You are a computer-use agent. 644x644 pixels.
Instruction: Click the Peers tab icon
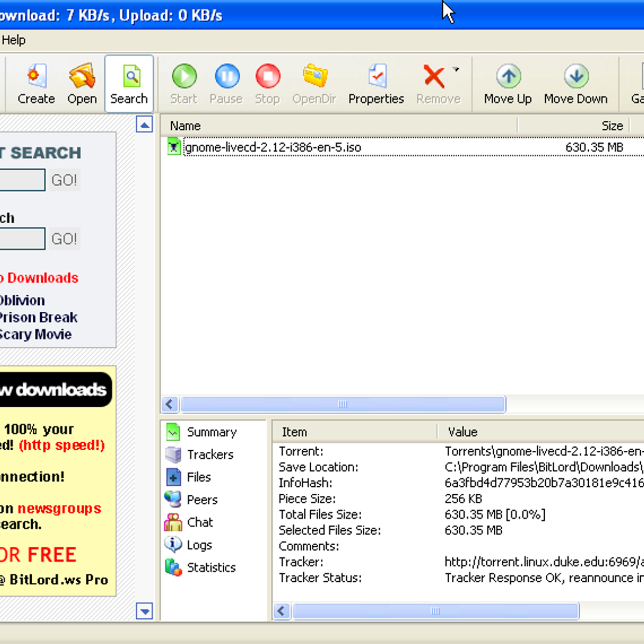click(173, 500)
